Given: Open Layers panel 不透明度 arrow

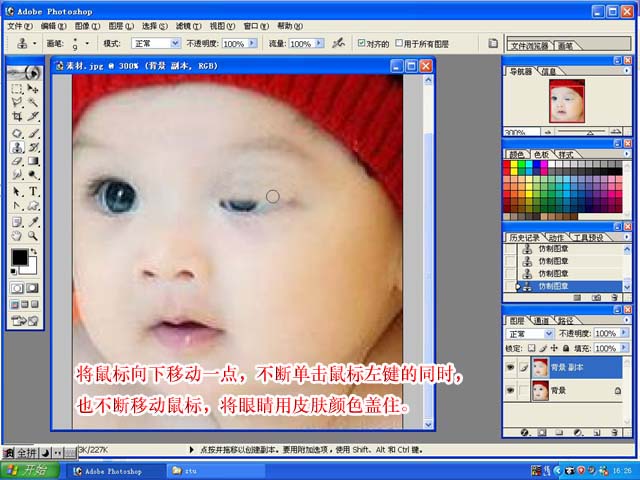Looking at the screenshot, I should coord(624,333).
